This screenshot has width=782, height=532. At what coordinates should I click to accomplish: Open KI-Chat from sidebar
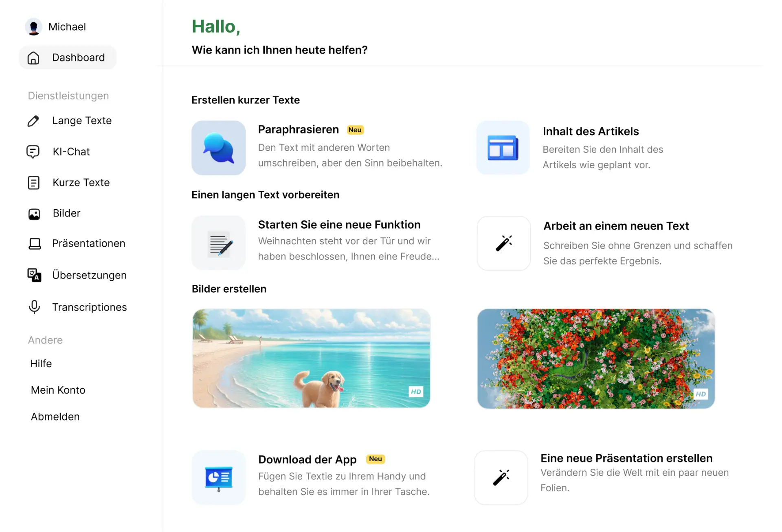[71, 151]
